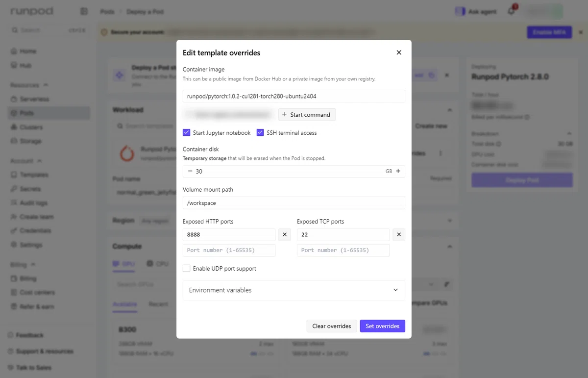
Task: Open the notifications bell
Action: pos(511,11)
